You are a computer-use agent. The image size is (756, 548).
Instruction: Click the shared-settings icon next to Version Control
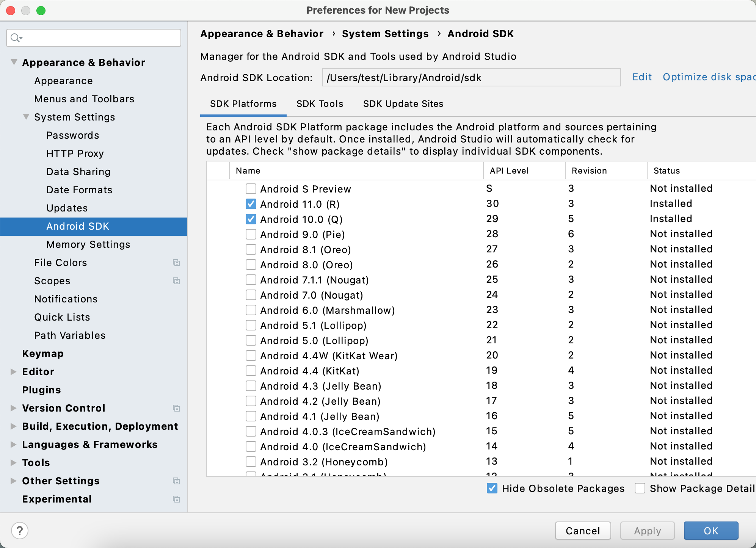pos(176,408)
